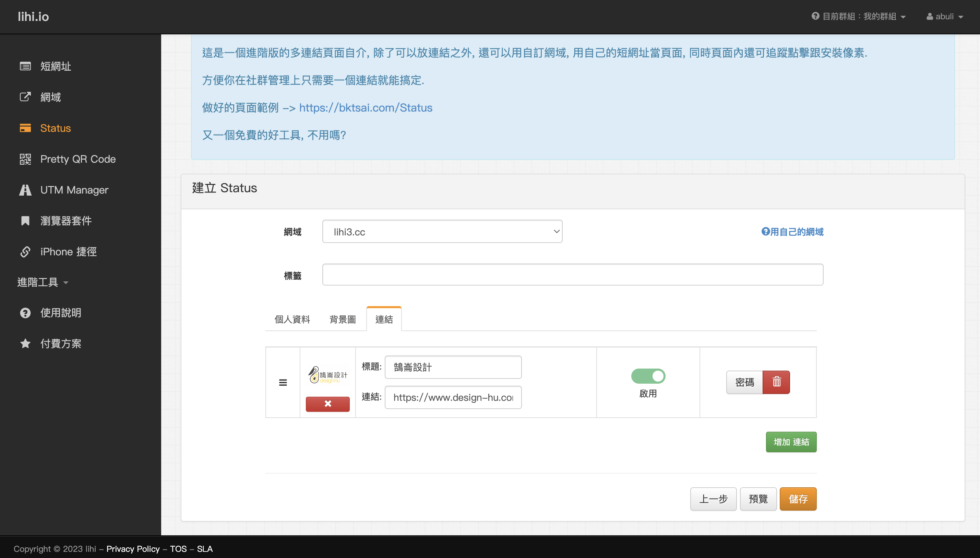Expand the 目前群組：我的群組 dropdown
This screenshot has height=558, width=980.
tap(859, 16)
